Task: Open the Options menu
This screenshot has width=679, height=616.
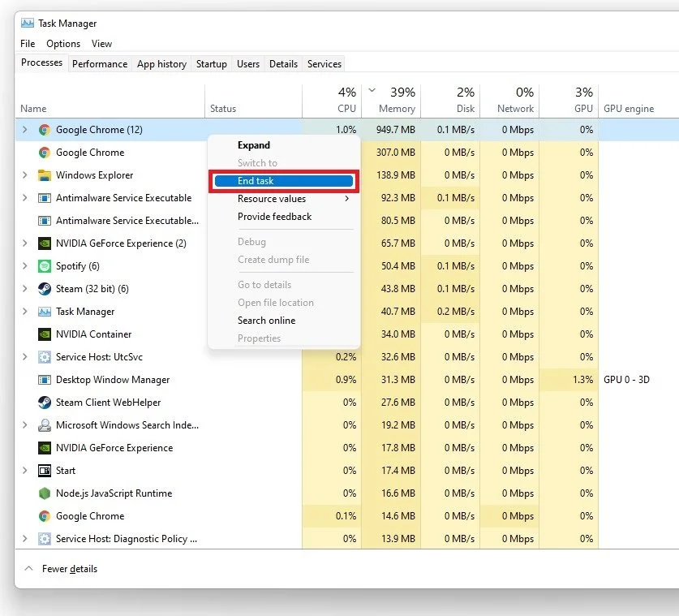Action: point(63,44)
